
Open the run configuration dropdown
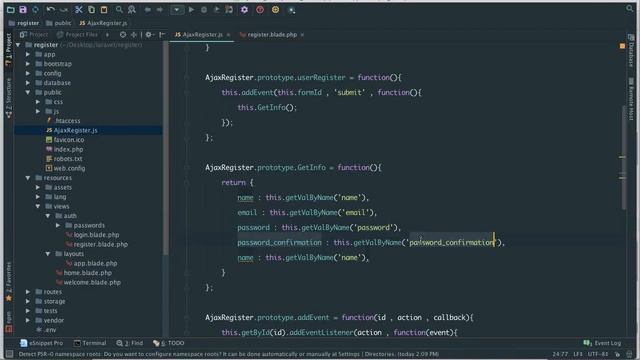[177, 9]
